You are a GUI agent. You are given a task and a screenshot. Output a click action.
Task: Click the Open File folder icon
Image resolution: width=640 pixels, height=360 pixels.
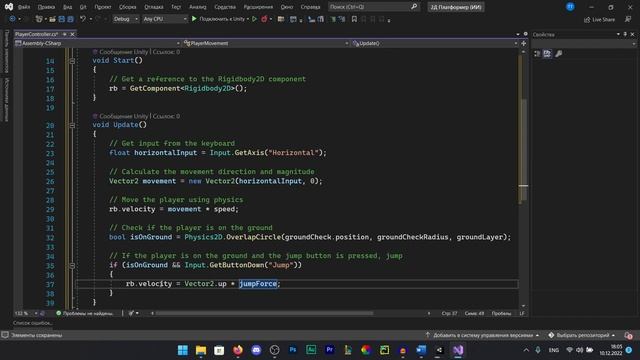point(52,19)
